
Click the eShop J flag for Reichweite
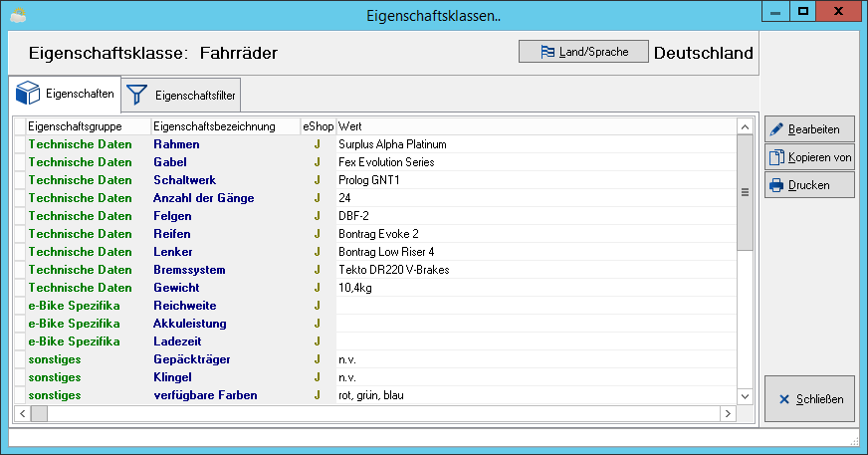[x=318, y=306]
